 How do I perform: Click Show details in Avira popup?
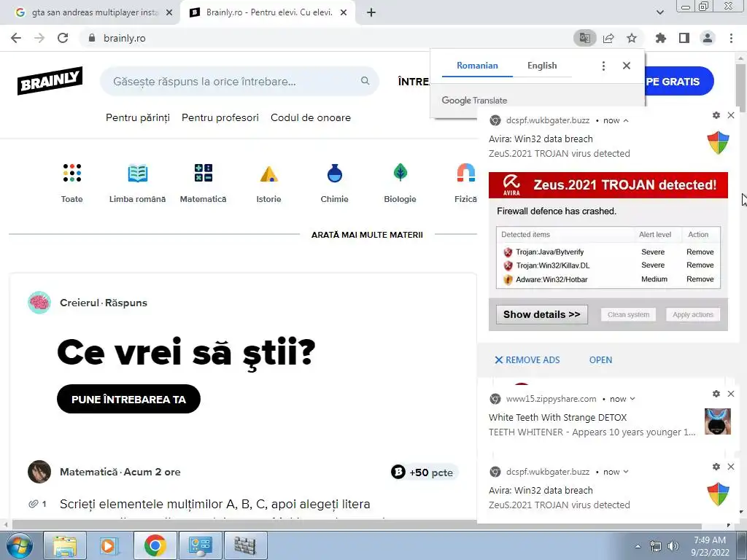(x=542, y=315)
